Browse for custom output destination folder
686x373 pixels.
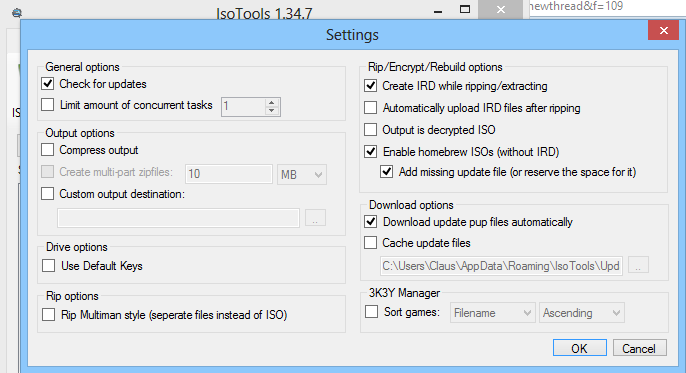pyautogui.click(x=315, y=218)
